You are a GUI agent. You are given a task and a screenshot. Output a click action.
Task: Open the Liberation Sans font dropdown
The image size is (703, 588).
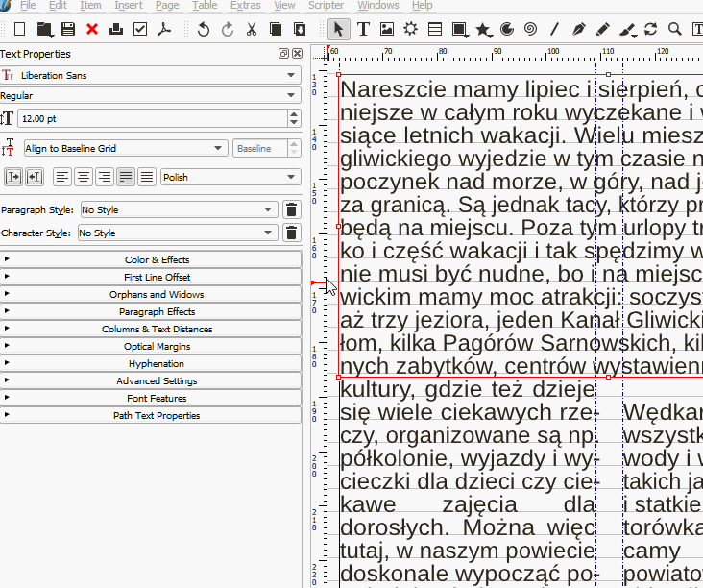click(x=152, y=75)
